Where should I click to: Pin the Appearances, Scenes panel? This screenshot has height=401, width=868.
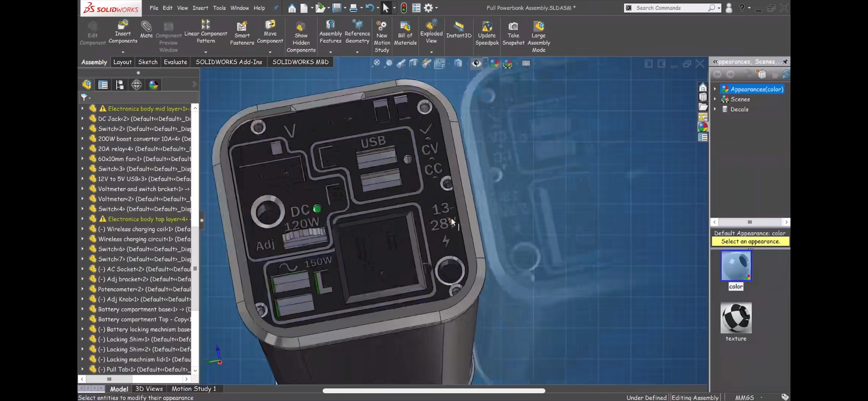[785, 62]
